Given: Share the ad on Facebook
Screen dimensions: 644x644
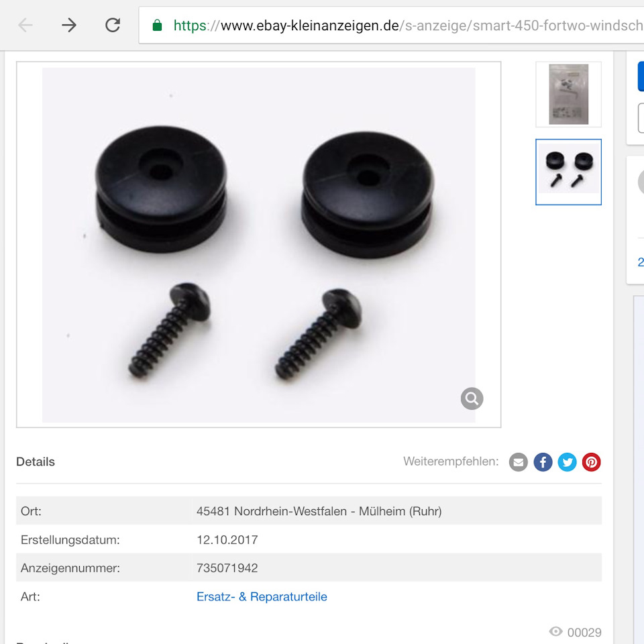Looking at the screenshot, I should pos(543,462).
